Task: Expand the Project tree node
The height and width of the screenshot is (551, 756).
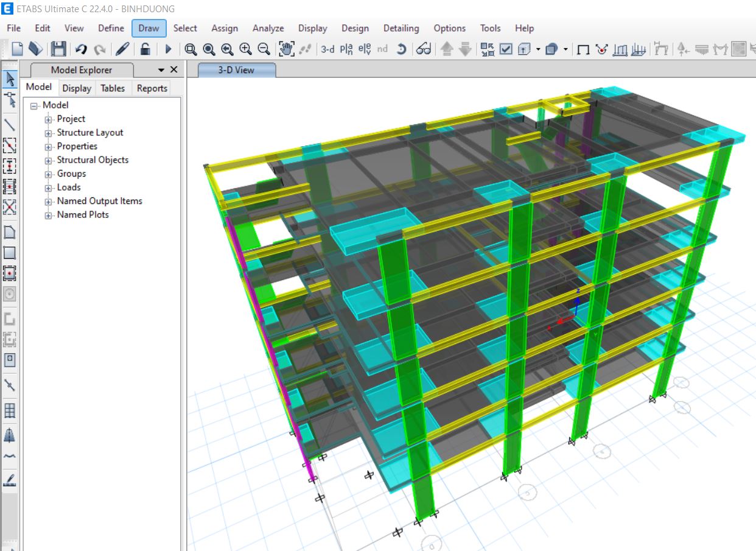Action: [x=49, y=119]
